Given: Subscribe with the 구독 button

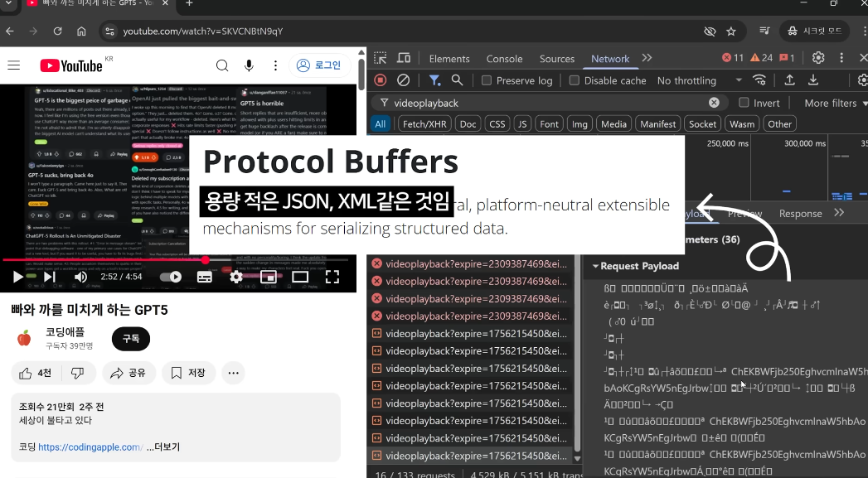Looking at the screenshot, I should click(x=131, y=339).
